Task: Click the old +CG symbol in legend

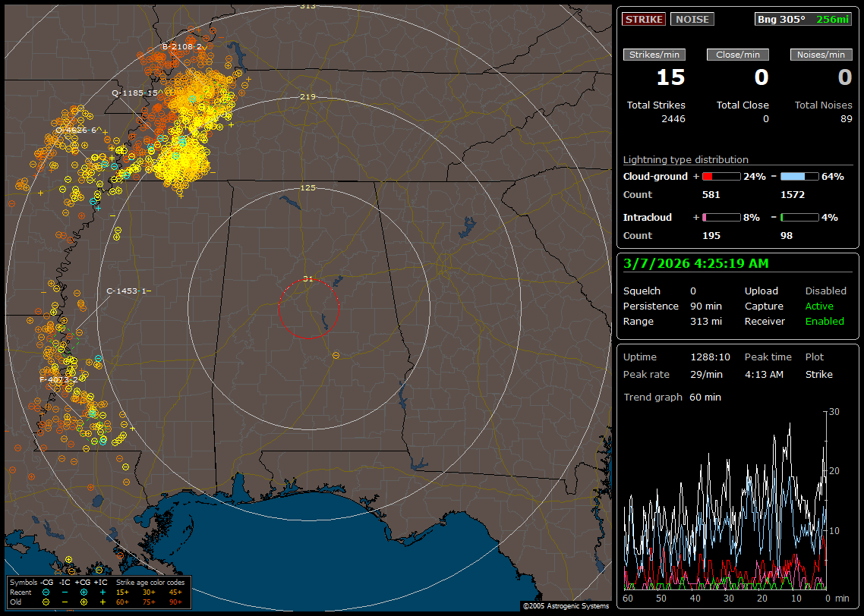Action: pos(84,602)
